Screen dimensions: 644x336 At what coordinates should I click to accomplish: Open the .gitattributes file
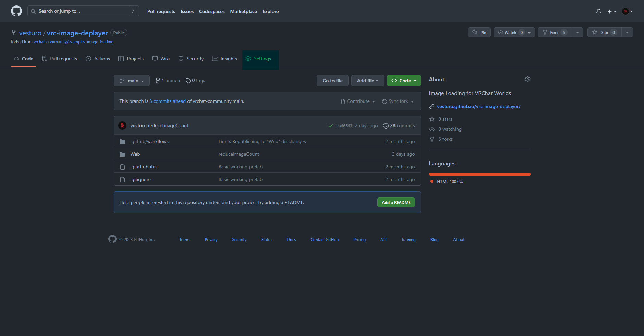(x=144, y=167)
